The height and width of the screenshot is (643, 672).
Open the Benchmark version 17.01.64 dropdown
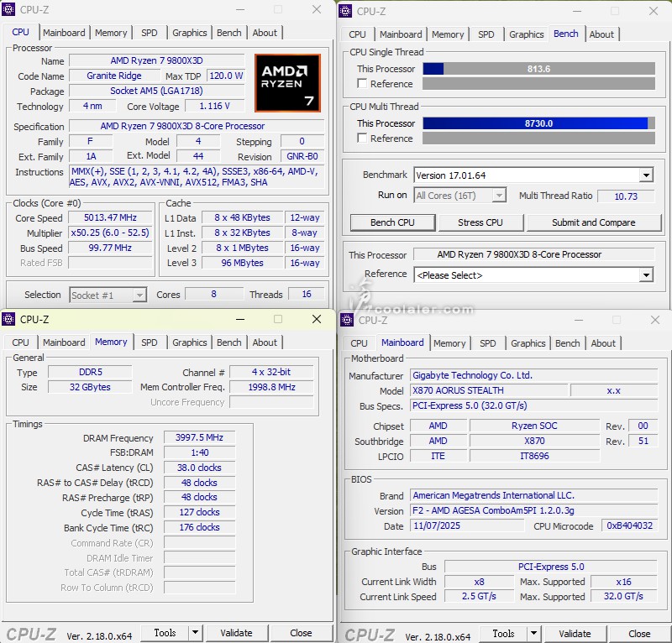645,175
